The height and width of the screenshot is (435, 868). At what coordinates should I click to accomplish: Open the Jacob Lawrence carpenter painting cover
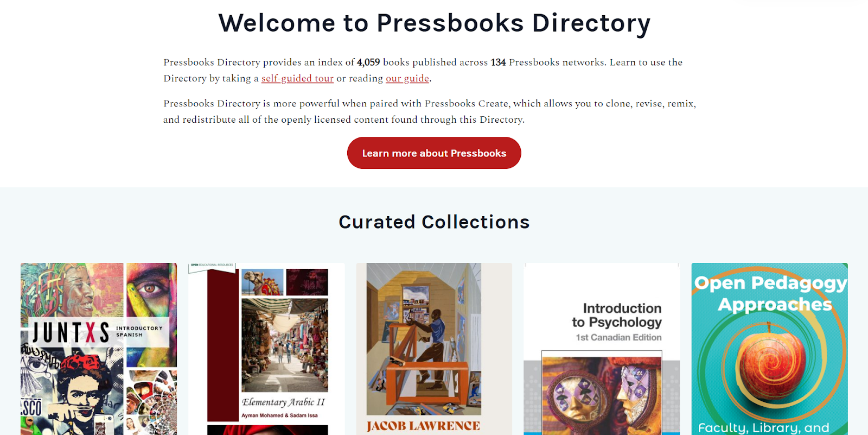(x=424, y=339)
